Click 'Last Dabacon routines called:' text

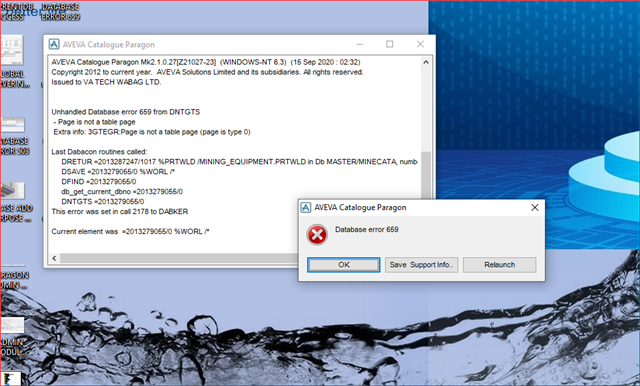(99, 152)
